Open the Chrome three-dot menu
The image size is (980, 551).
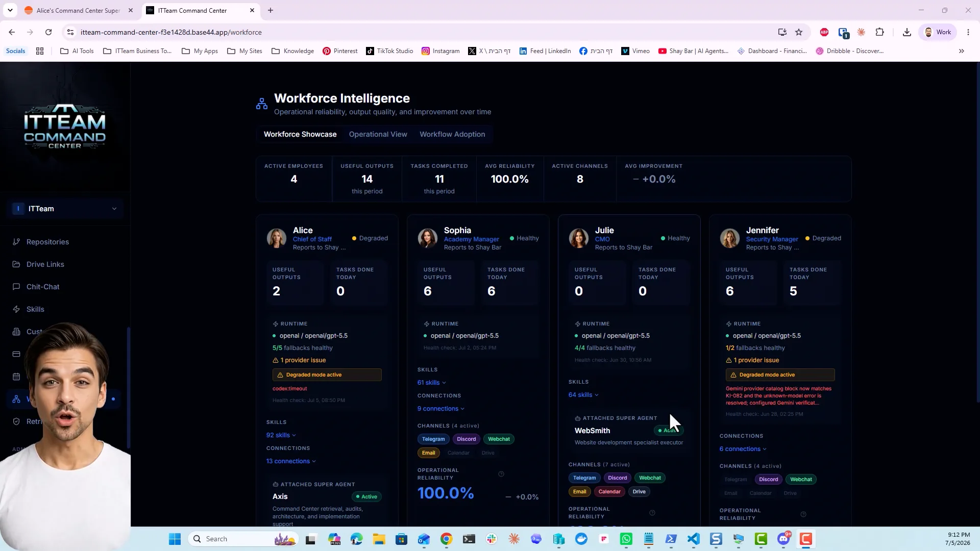click(x=968, y=32)
